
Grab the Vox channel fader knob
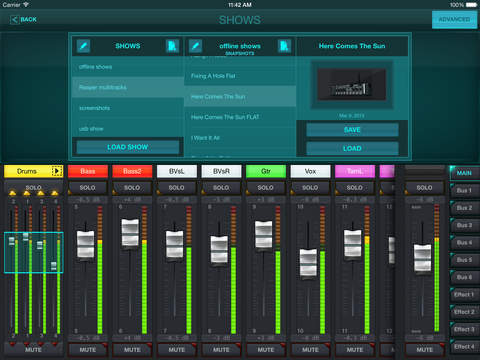[x=308, y=263]
